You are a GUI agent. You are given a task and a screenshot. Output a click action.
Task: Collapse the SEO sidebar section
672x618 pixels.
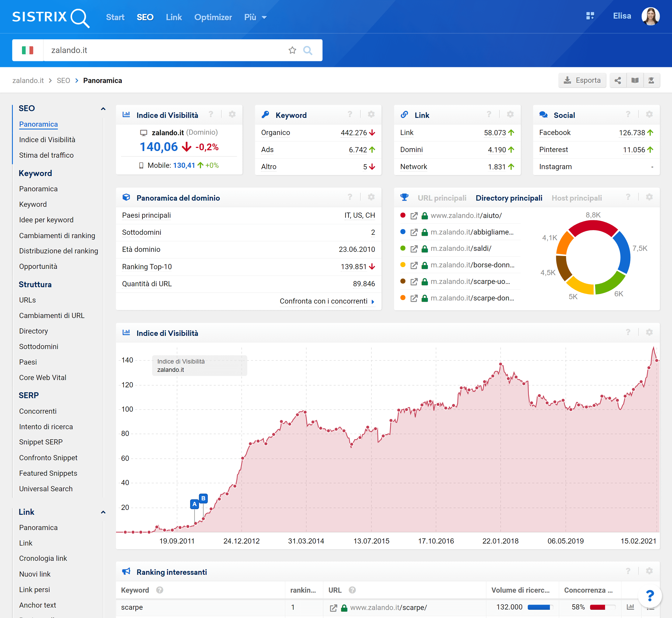[x=103, y=109]
